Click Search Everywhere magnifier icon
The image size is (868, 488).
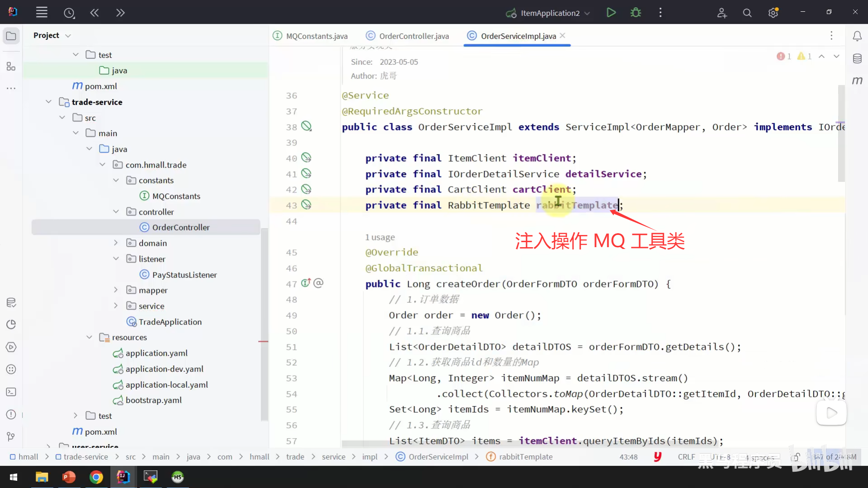747,13
